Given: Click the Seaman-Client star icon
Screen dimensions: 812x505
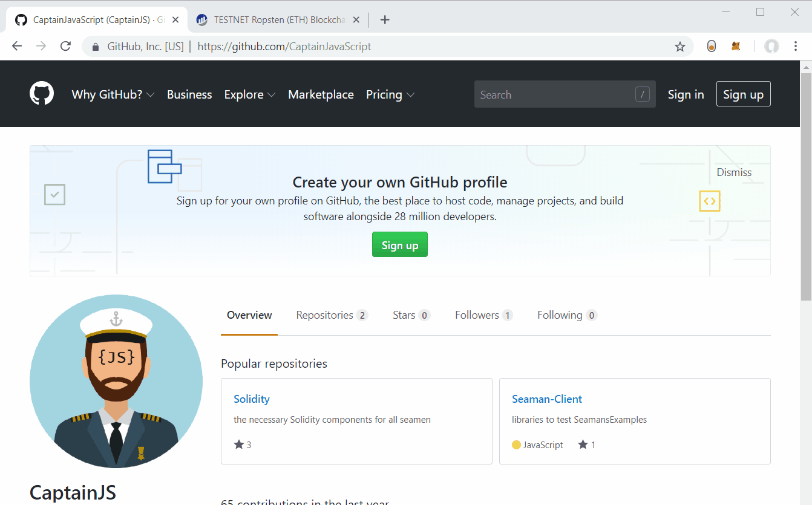Looking at the screenshot, I should 583,445.
